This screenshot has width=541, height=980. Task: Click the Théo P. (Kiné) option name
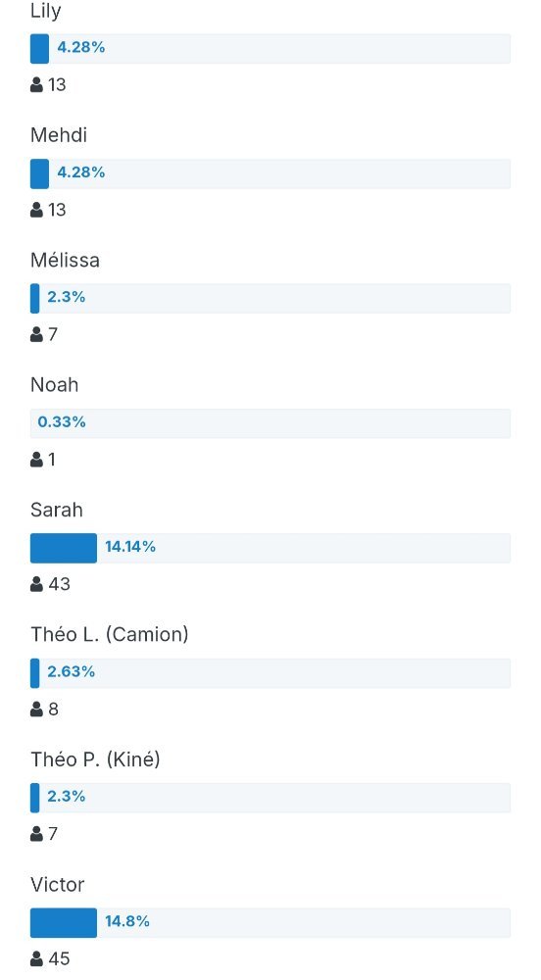click(95, 759)
